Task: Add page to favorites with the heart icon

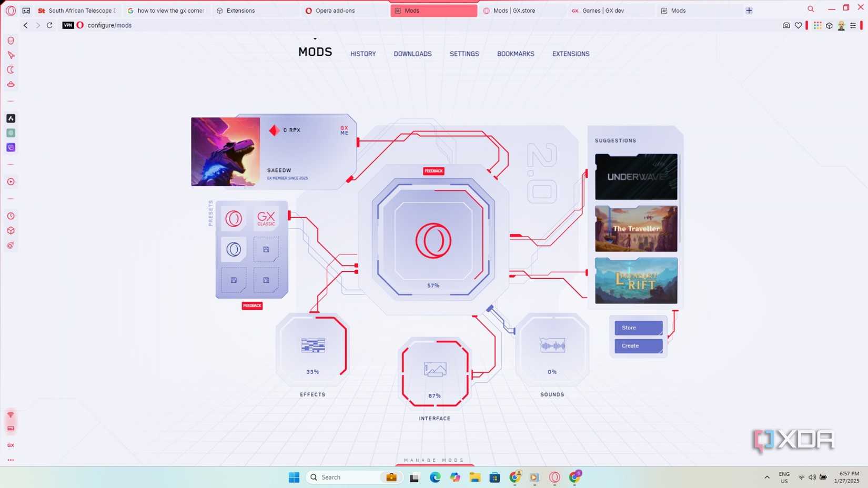Action: [799, 25]
